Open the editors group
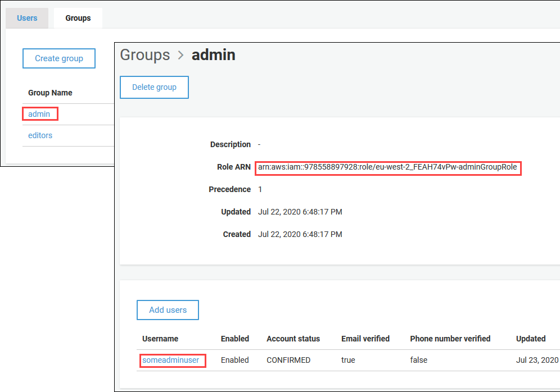 40,135
